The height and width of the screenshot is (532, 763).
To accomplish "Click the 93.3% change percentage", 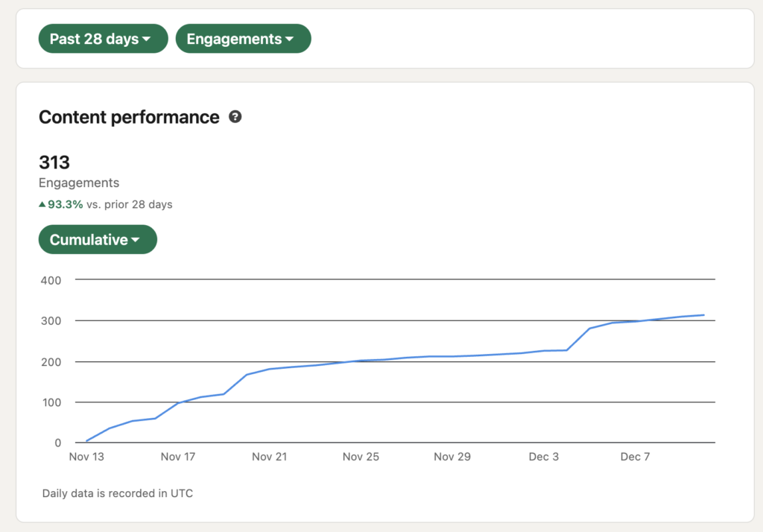I will pos(65,204).
